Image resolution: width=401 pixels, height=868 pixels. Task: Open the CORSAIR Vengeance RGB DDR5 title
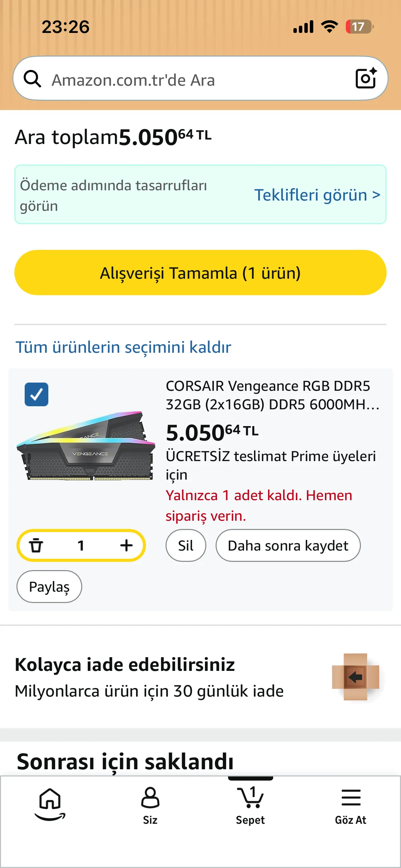click(x=272, y=395)
